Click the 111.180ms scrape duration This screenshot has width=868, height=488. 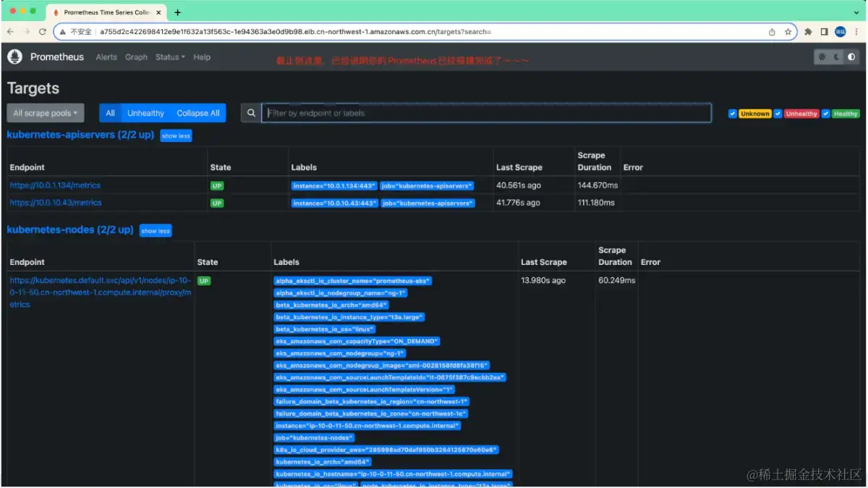[596, 203]
